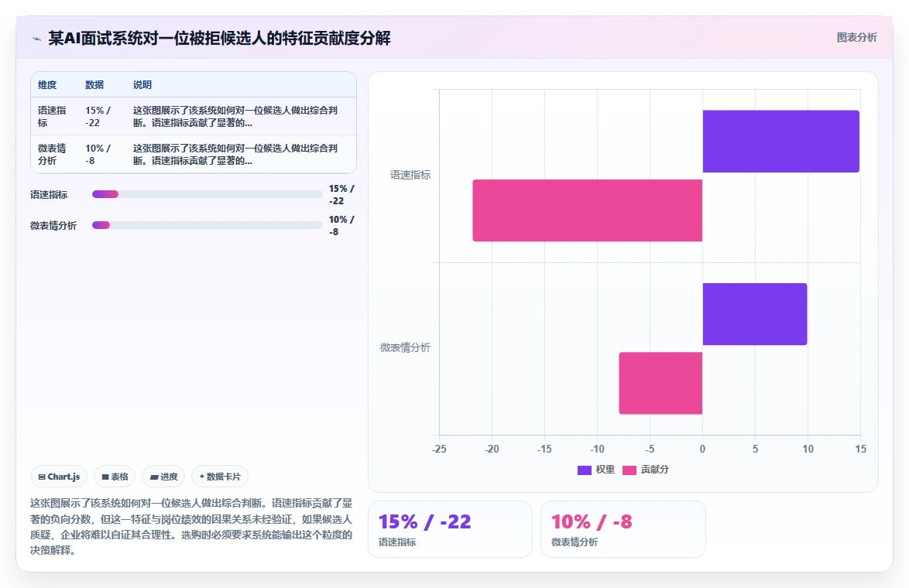The image size is (909, 588).
Task: Click the chart title heading text
Action: tap(219, 38)
